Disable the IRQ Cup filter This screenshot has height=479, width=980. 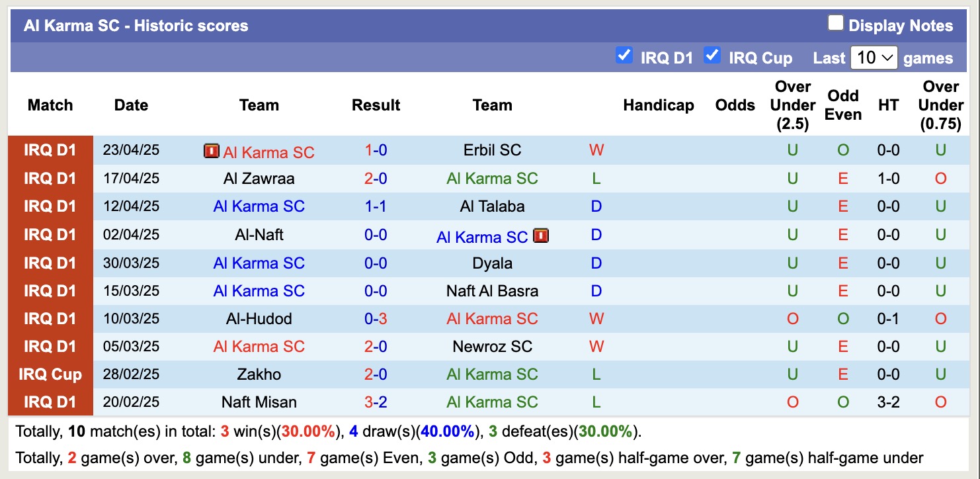712,56
